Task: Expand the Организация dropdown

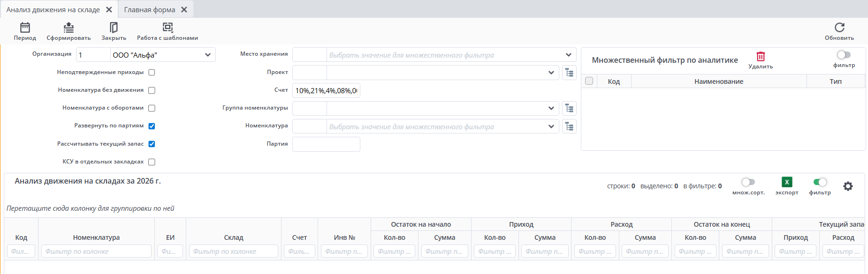Action: tap(208, 55)
